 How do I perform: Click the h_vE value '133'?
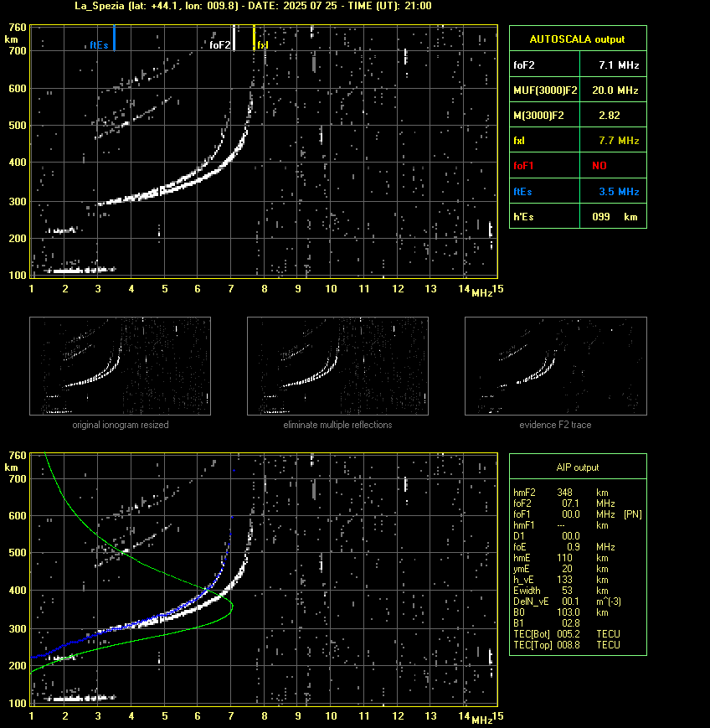(x=564, y=580)
